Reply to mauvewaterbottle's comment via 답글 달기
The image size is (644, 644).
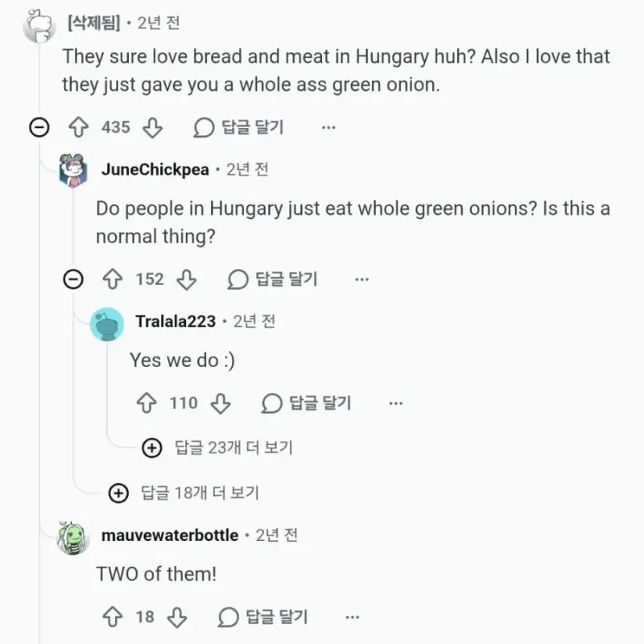coord(263,617)
